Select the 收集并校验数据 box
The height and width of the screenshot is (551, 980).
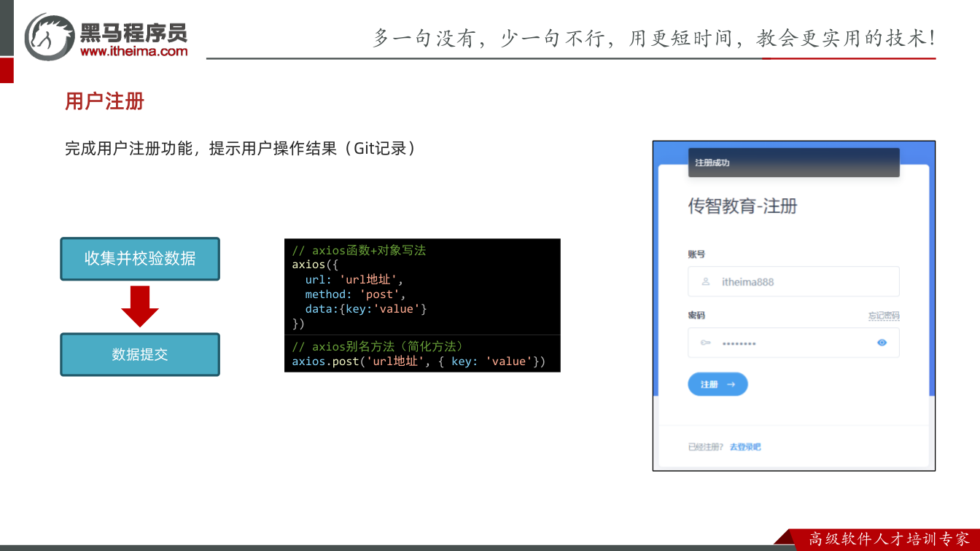(x=140, y=259)
